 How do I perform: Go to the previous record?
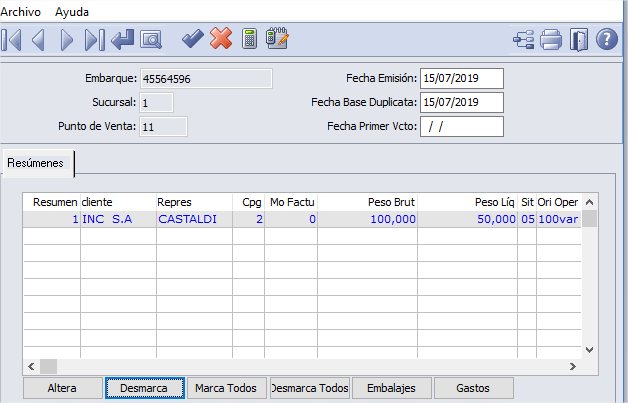(x=38, y=40)
